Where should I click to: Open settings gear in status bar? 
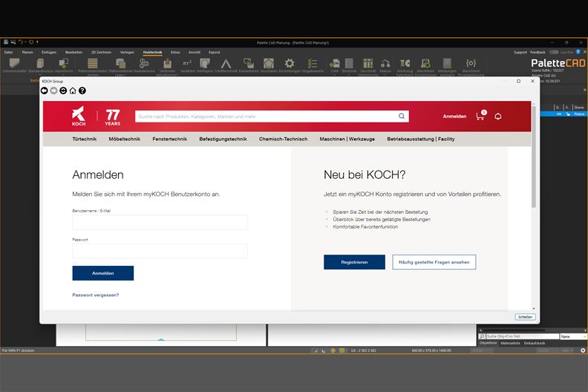583,350
